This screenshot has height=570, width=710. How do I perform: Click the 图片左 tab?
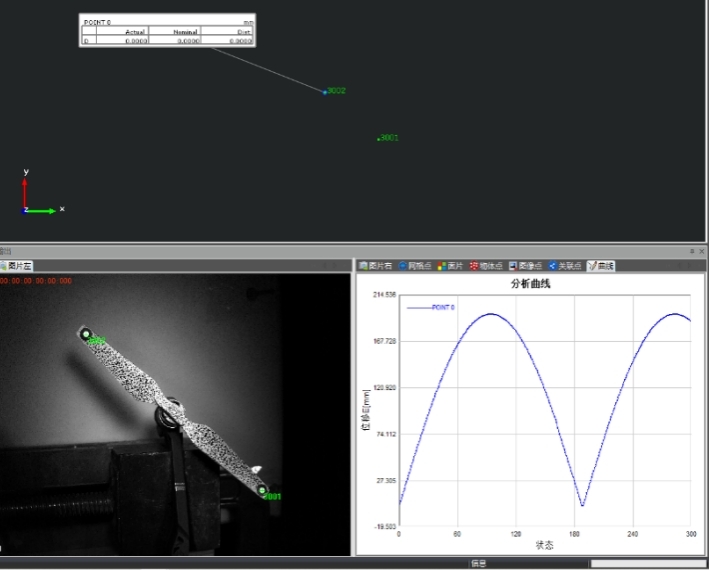click(x=17, y=266)
